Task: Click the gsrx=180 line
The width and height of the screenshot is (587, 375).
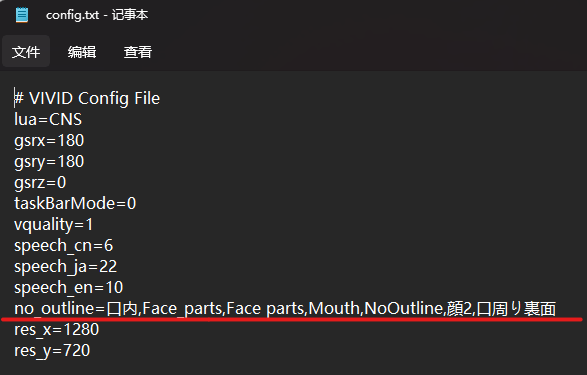Action: point(49,141)
